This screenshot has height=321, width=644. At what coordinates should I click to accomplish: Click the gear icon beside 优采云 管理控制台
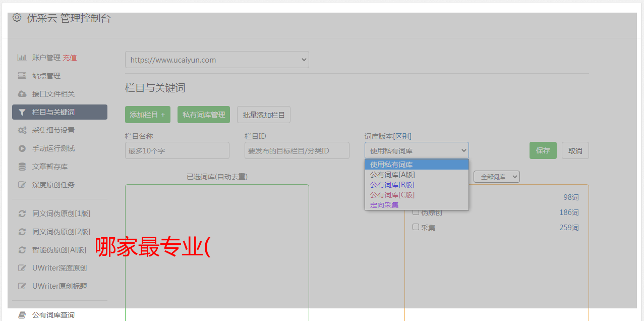coord(17,18)
